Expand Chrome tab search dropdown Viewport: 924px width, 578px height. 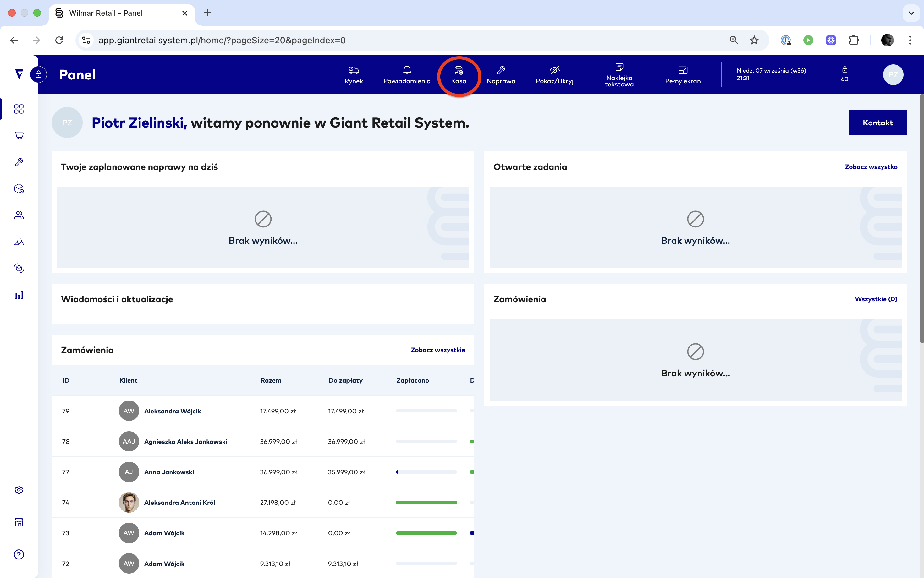[911, 13]
